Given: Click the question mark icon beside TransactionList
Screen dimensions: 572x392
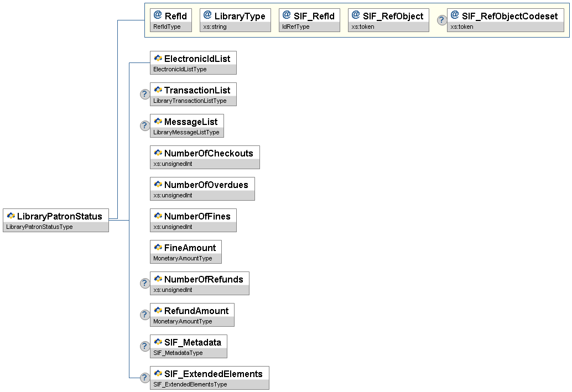Looking at the screenshot, I should 145,94.
